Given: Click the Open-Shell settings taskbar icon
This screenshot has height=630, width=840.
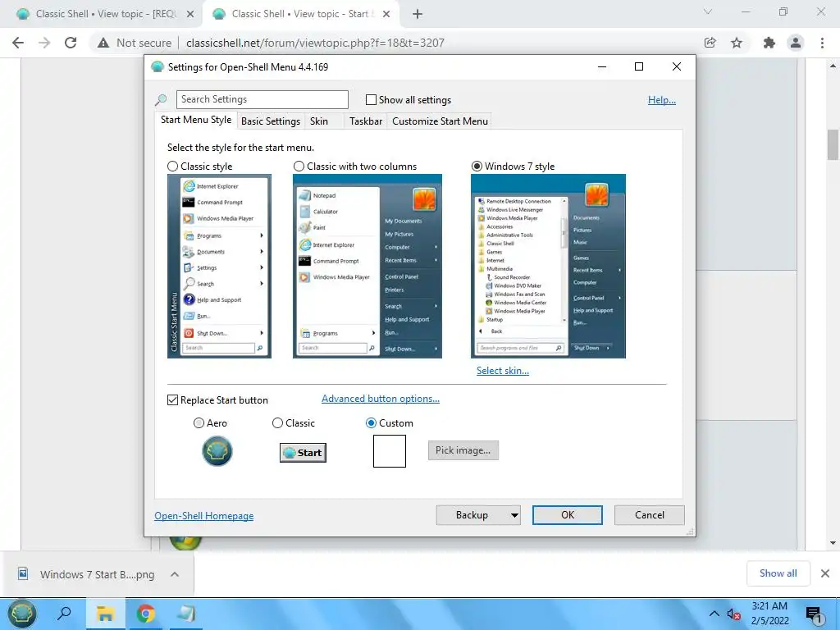Looking at the screenshot, I should tap(186, 614).
